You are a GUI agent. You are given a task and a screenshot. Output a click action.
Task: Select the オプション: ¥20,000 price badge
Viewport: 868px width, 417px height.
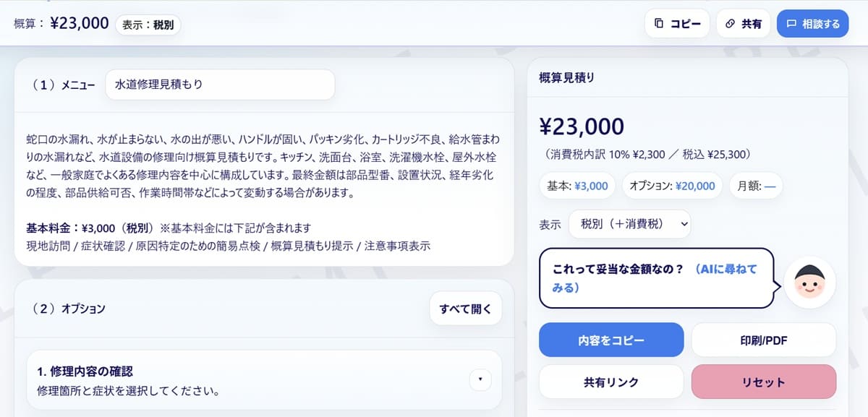[671, 186]
